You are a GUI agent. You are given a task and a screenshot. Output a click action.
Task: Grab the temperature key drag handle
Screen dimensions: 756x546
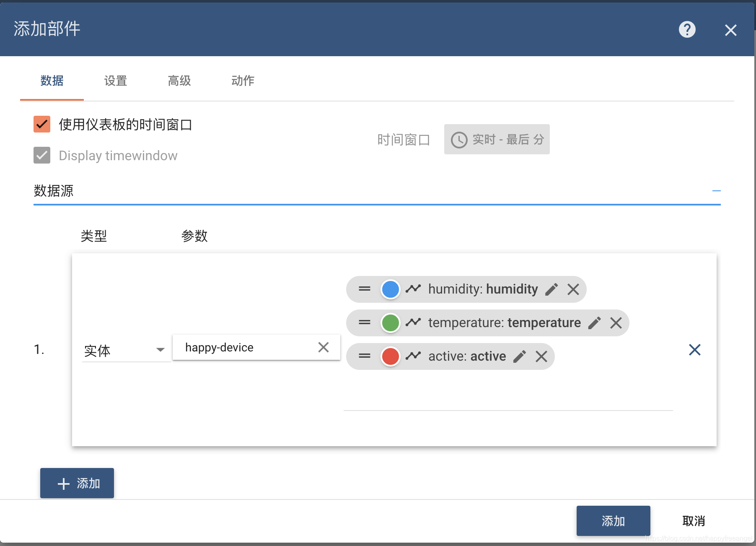pos(365,322)
